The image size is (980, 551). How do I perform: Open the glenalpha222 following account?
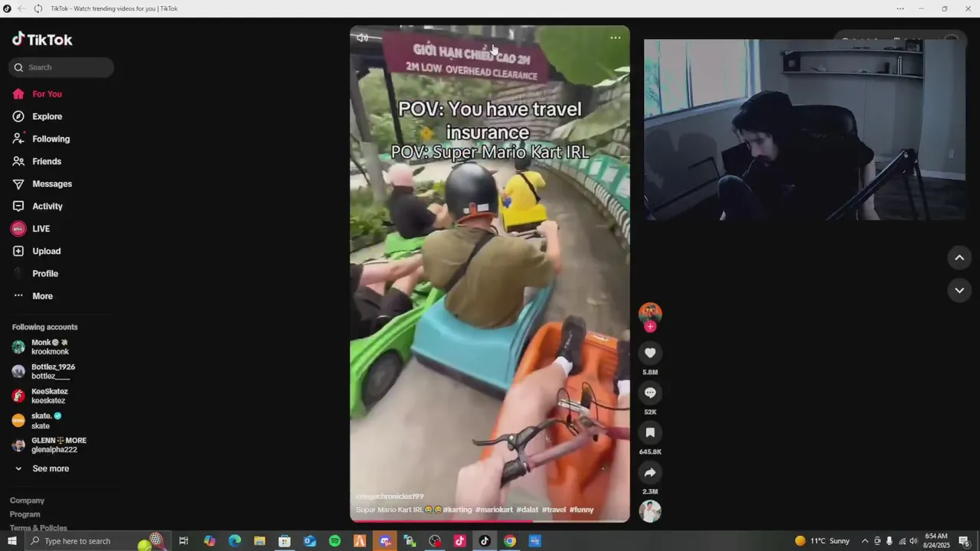(x=49, y=445)
